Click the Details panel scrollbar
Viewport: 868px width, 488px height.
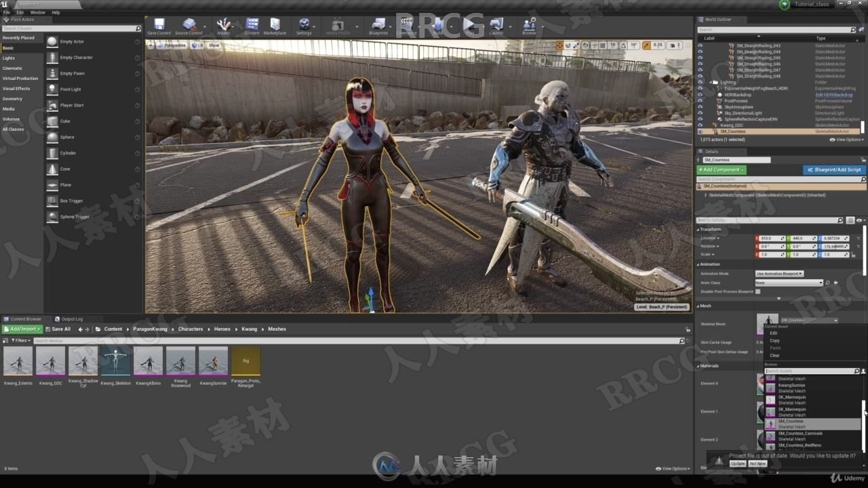coord(865,251)
